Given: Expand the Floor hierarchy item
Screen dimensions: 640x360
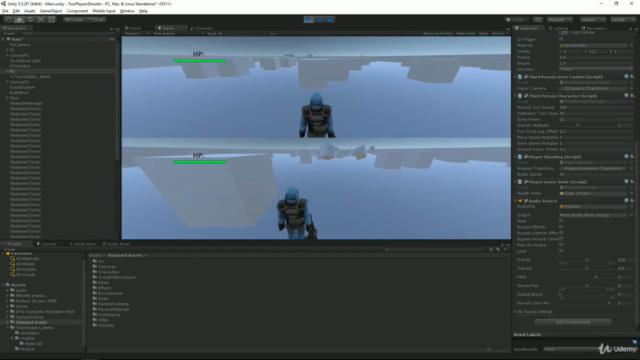Looking at the screenshot, I should pos(7,98).
